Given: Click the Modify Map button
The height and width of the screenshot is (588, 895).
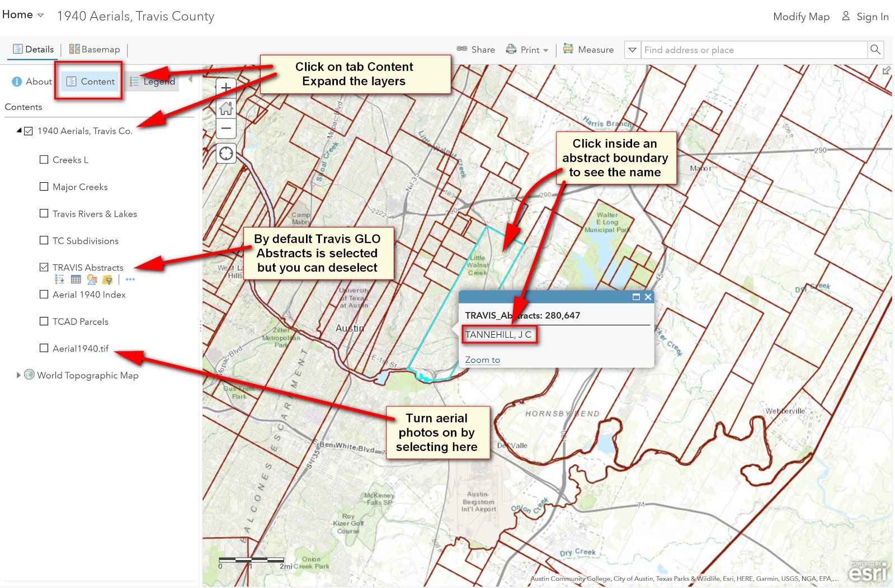Looking at the screenshot, I should (x=801, y=17).
